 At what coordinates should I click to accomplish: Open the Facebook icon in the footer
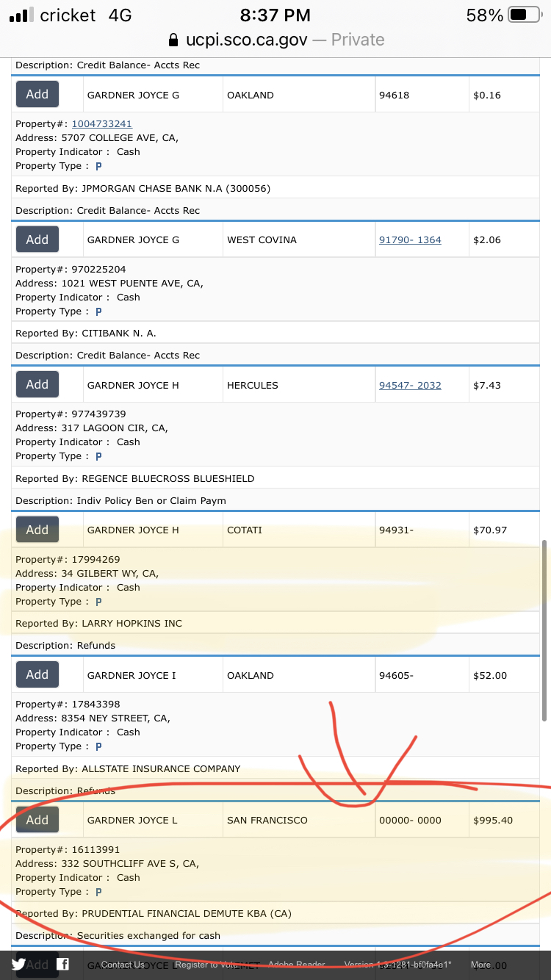pyautogui.click(x=63, y=965)
